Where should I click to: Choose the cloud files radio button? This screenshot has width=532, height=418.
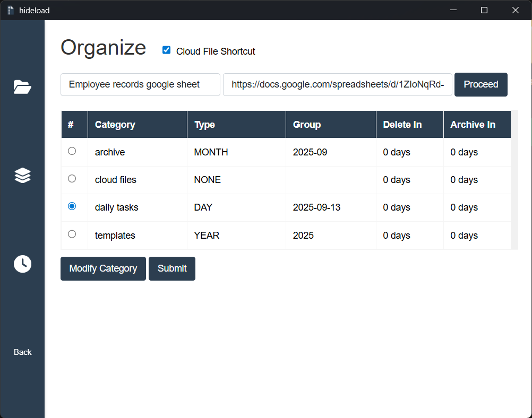[x=72, y=178]
